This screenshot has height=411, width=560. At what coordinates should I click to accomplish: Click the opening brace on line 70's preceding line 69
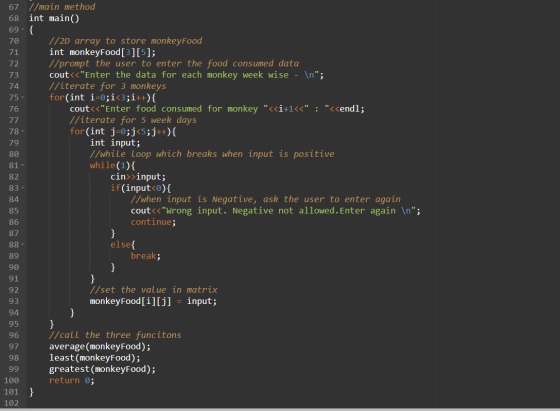31,30
